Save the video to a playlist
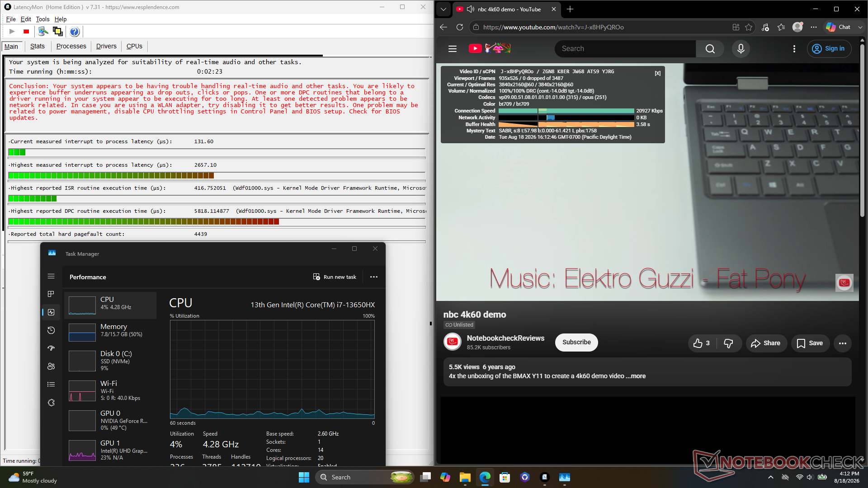Screen dimensions: 868x488 point(810,343)
